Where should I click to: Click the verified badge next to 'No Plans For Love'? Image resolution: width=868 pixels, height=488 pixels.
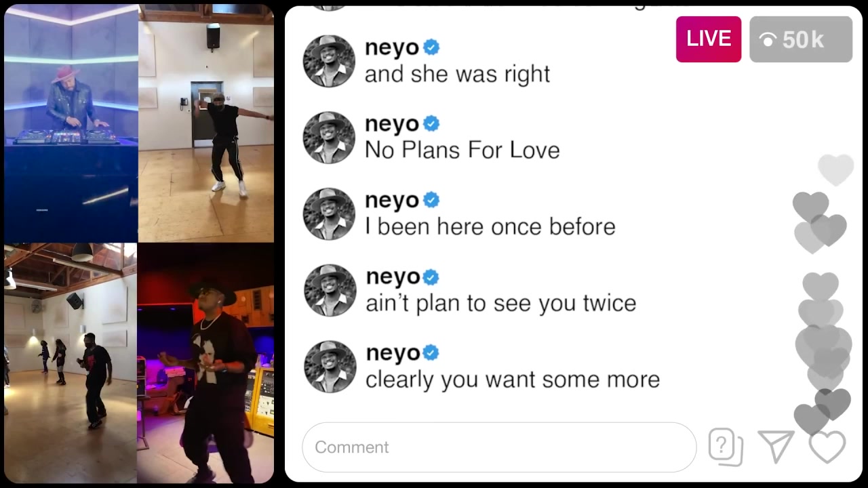click(431, 124)
